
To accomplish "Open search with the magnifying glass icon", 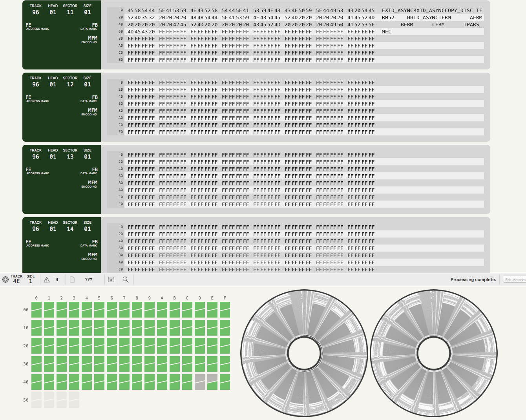I will [x=126, y=279].
